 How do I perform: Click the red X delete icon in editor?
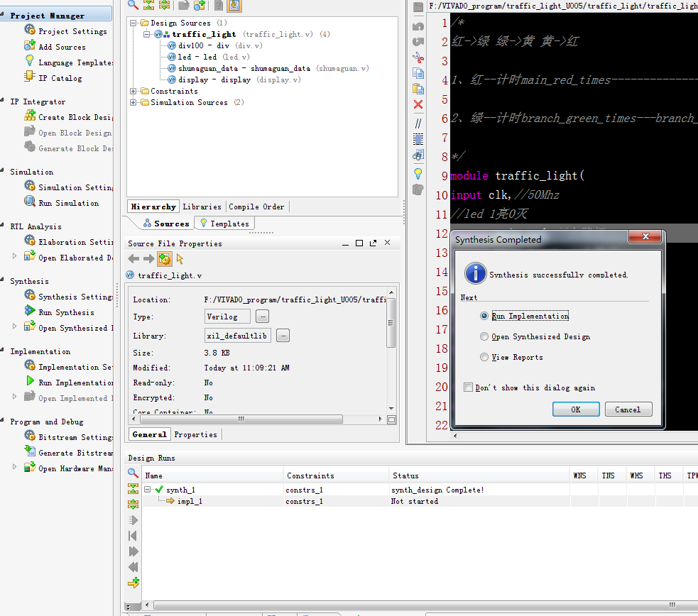click(x=418, y=104)
